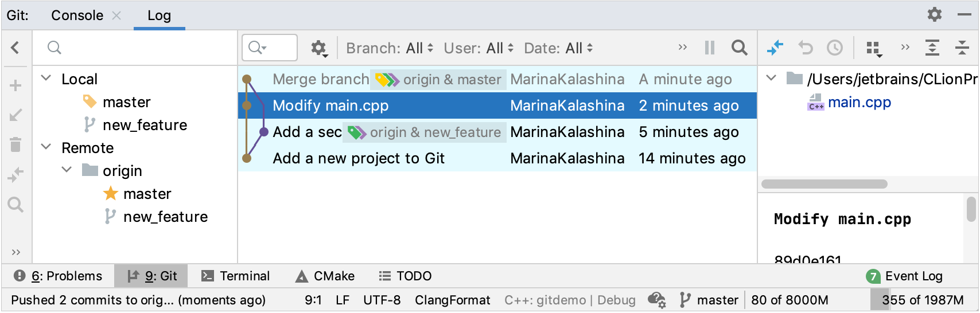Open the Group By grid icon
Screen dimensions: 980x313
coord(874,48)
